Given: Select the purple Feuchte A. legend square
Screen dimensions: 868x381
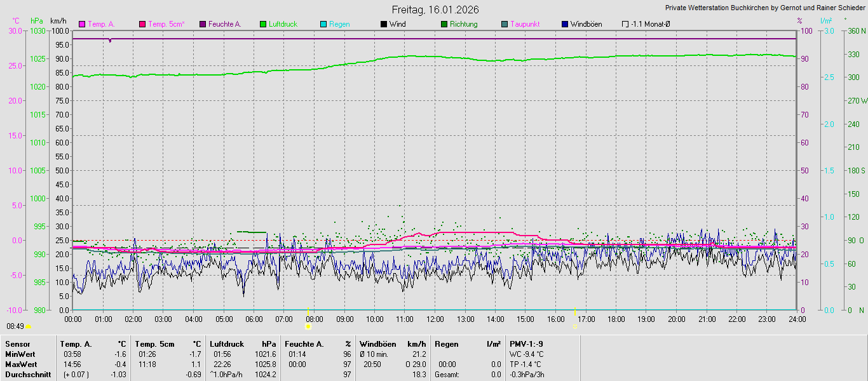Looking at the screenshot, I should tap(203, 24).
